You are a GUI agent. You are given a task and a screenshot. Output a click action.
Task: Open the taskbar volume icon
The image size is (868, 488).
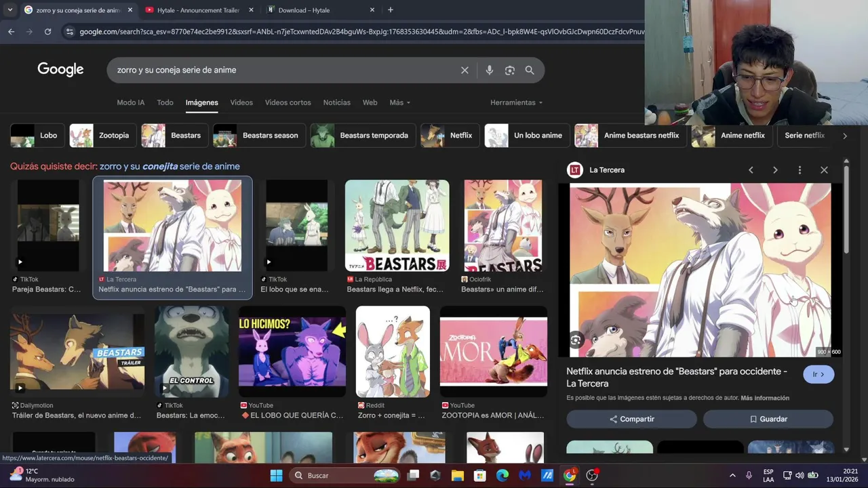[x=800, y=475]
